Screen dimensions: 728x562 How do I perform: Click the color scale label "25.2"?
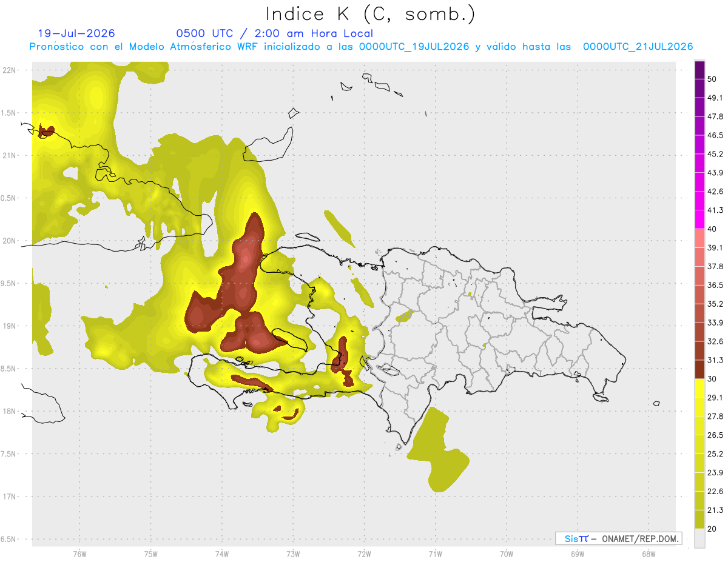coord(716,453)
